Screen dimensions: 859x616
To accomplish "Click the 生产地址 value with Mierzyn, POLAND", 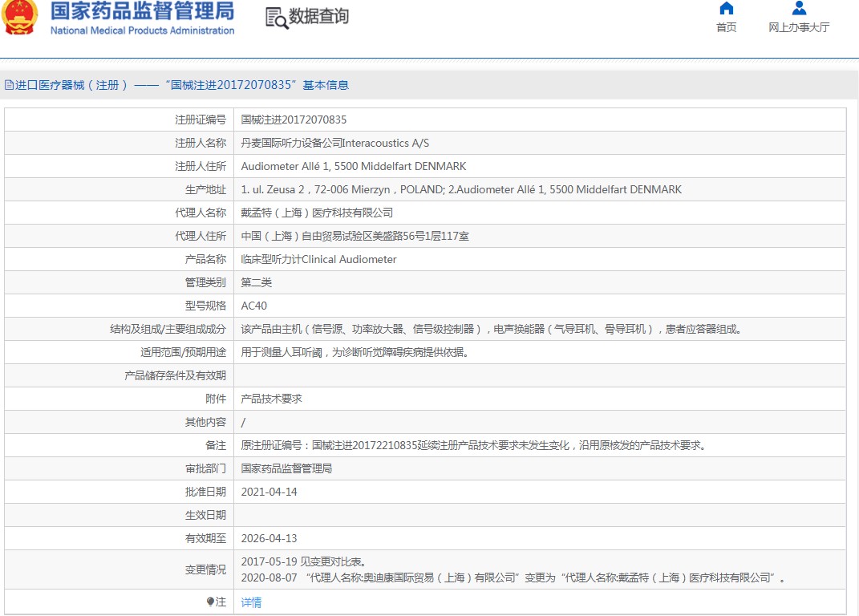I will (461, 189).
